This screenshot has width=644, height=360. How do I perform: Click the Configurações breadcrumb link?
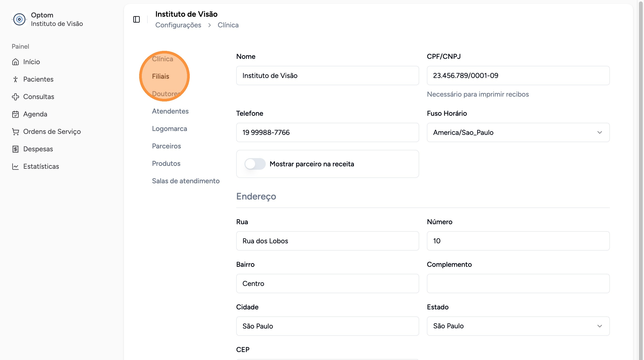178,25
